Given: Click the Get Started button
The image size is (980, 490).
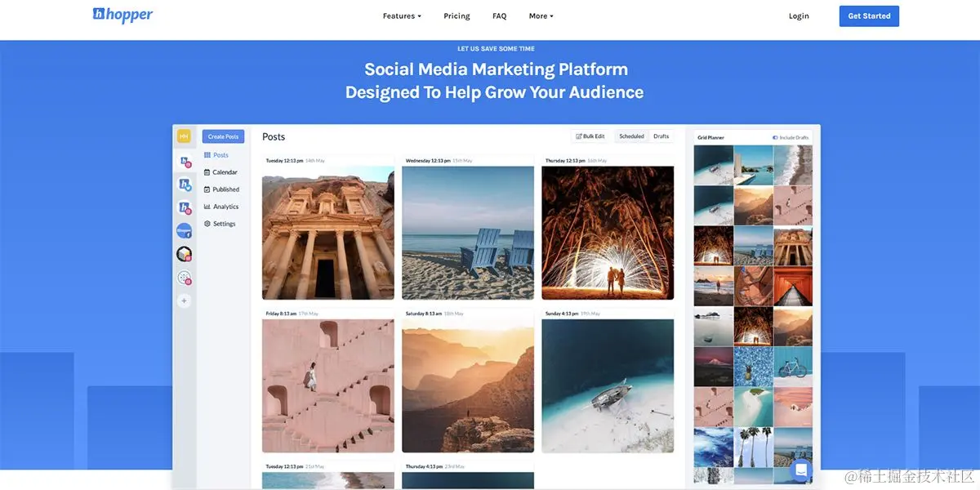Looking at the screenshot, I should tap(869, 16).
